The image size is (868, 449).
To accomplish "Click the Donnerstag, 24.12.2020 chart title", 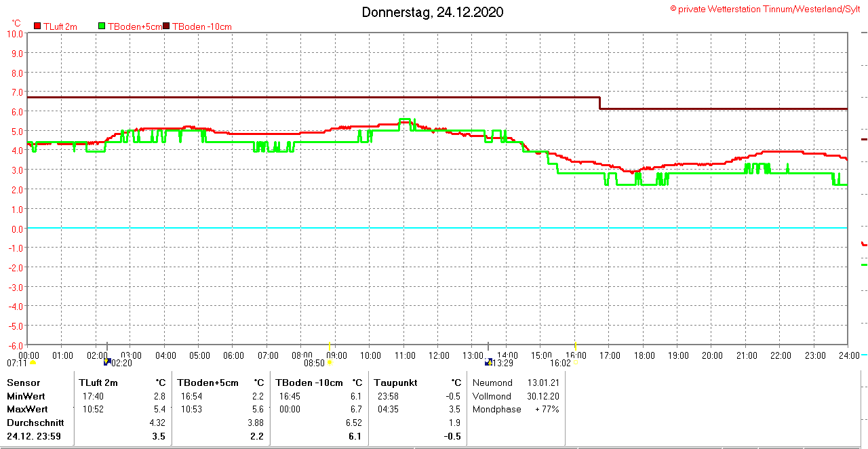I will (432, 12).
